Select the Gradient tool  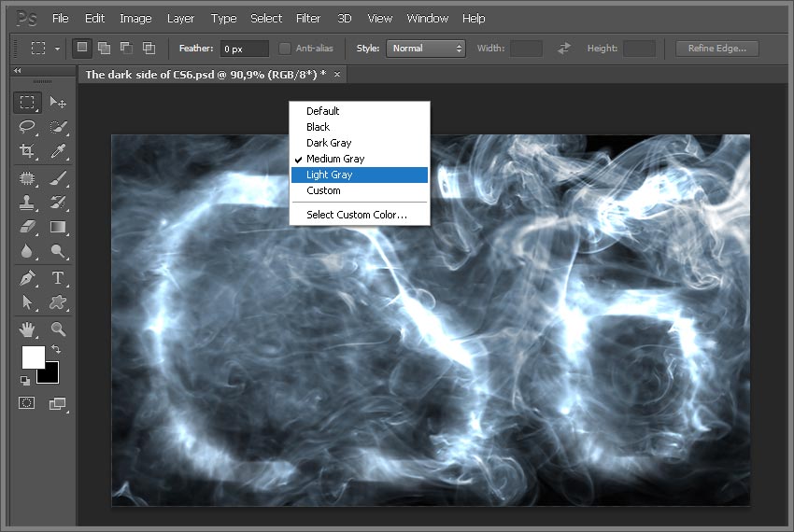click(x=58, y=227)
